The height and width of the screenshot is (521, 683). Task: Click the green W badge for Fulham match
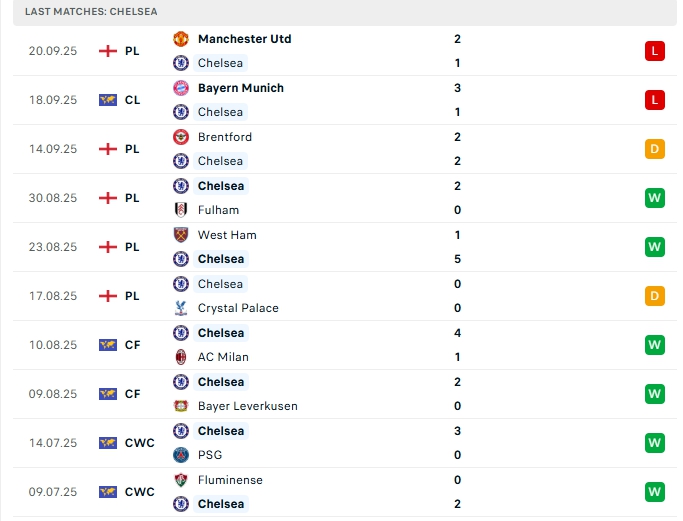click(655, 198)
